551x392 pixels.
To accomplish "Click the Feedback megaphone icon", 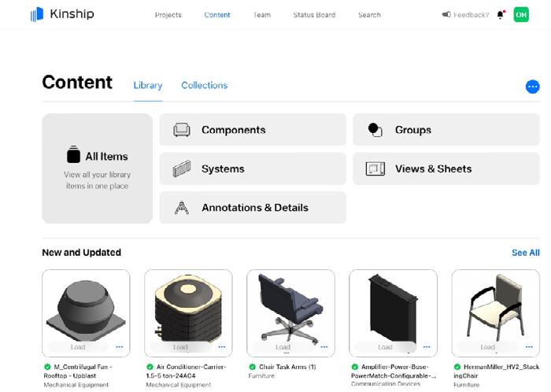I will tap(446, 14).
